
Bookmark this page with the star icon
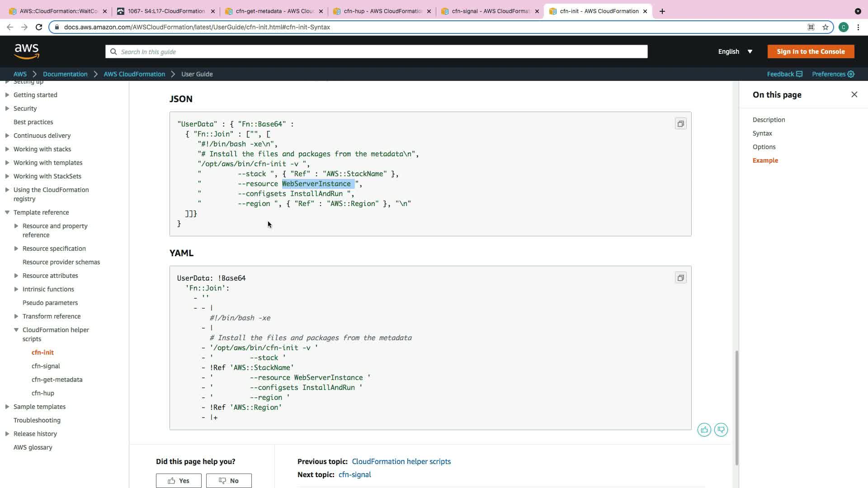[826, 27]
